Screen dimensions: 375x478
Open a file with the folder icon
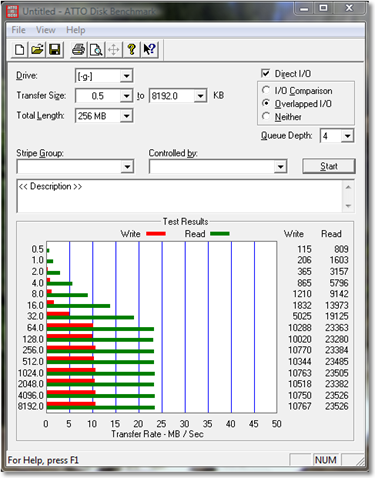click(x=37, y=50)
